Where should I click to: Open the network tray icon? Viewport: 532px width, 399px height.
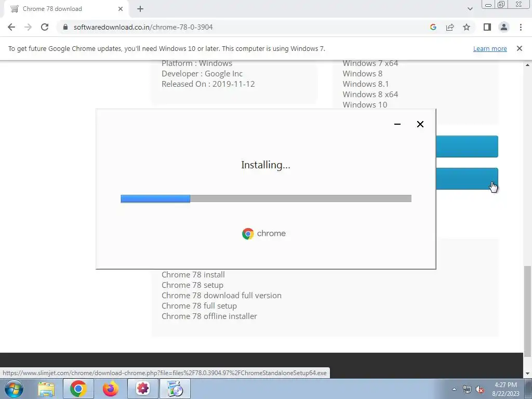click(467, 390)
